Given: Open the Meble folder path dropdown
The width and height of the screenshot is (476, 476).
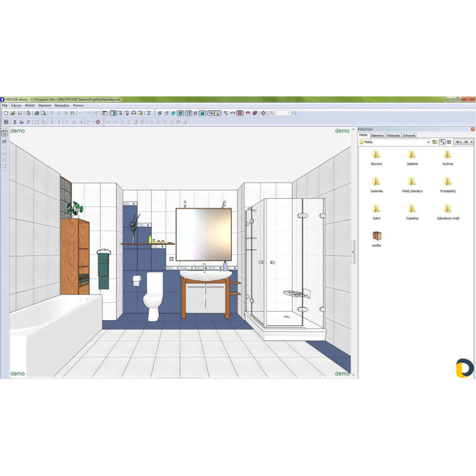Looking at the screenshot, I should tap(428, 142).
